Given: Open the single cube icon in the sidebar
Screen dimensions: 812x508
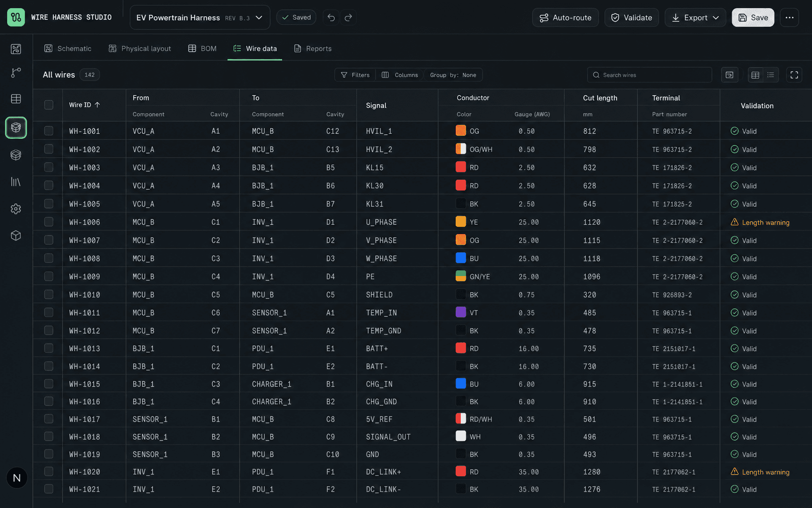Looking at the screenshot, I should click(16, 236).
